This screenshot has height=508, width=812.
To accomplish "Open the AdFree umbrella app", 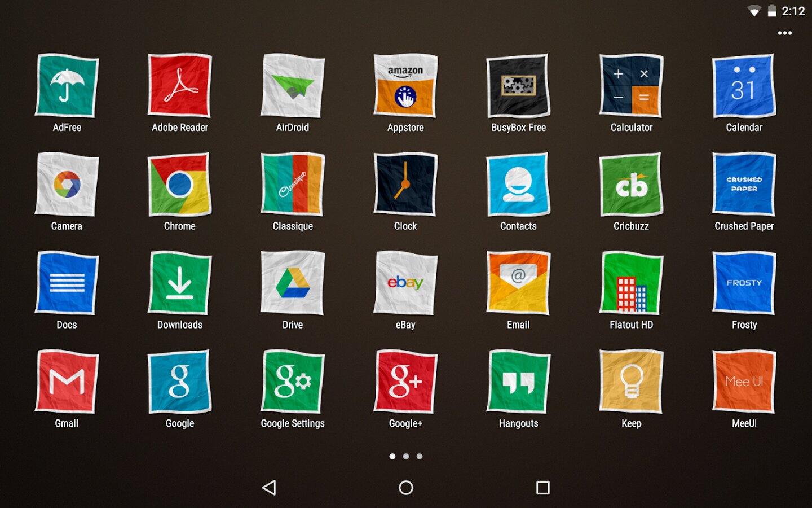I will (67, 86).
